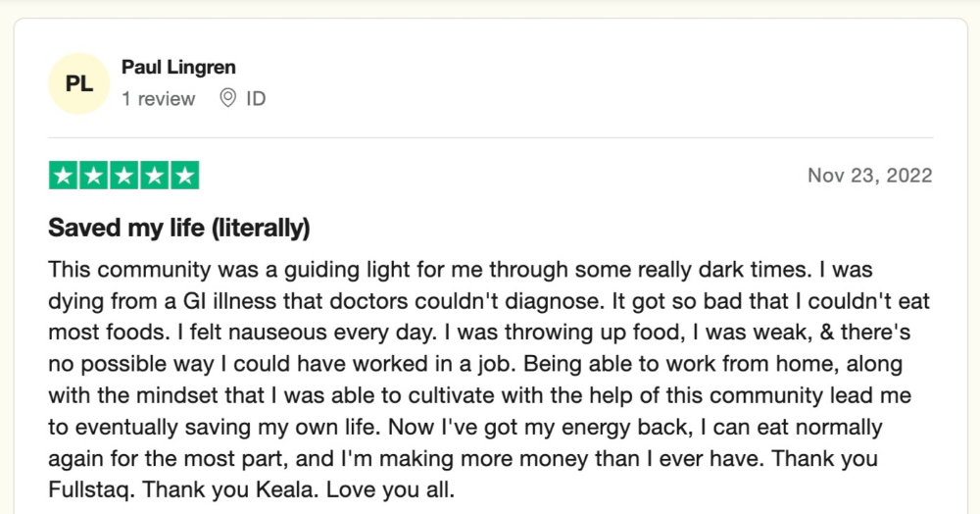The image size is (980, 514).
Task: Select the second green rating star
Action: point(94,175)
